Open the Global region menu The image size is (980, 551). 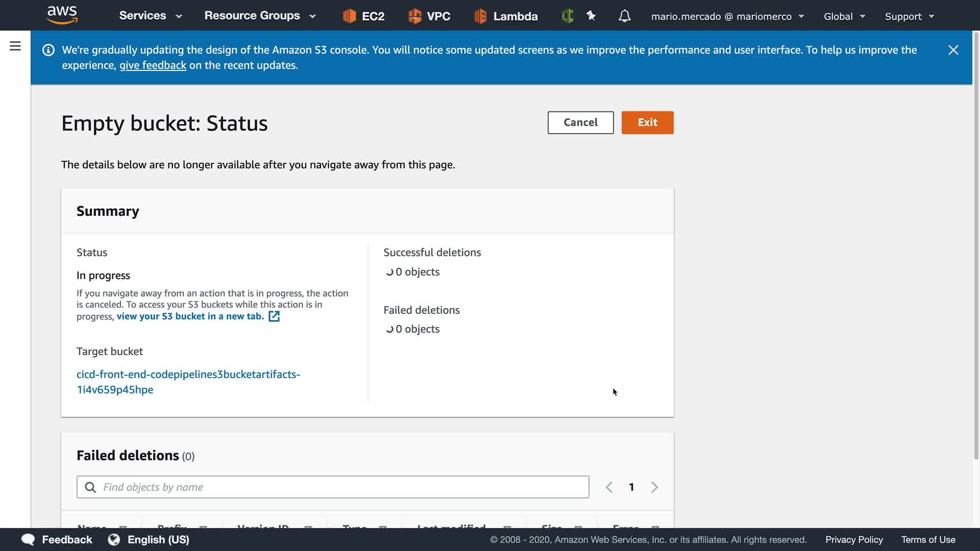pyautogui.click(x=844, y=16)
